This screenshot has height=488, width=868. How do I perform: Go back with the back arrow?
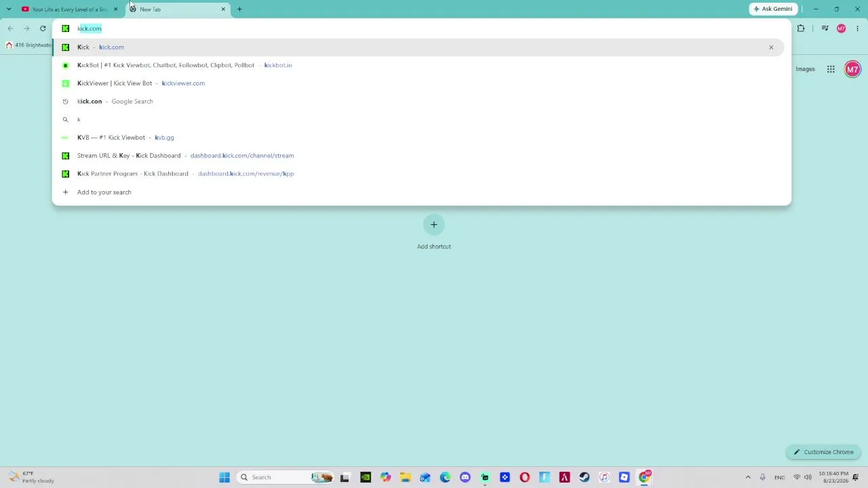[10, 28]
